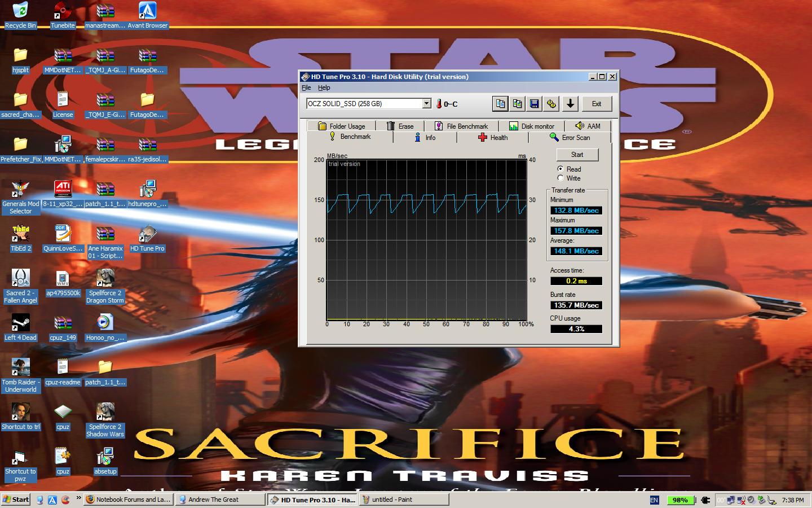Open Spellforce 2 Shadow Wars shortcut
Image resolution: width=812 pixels, height=508 pixels.
coord(105,420)
